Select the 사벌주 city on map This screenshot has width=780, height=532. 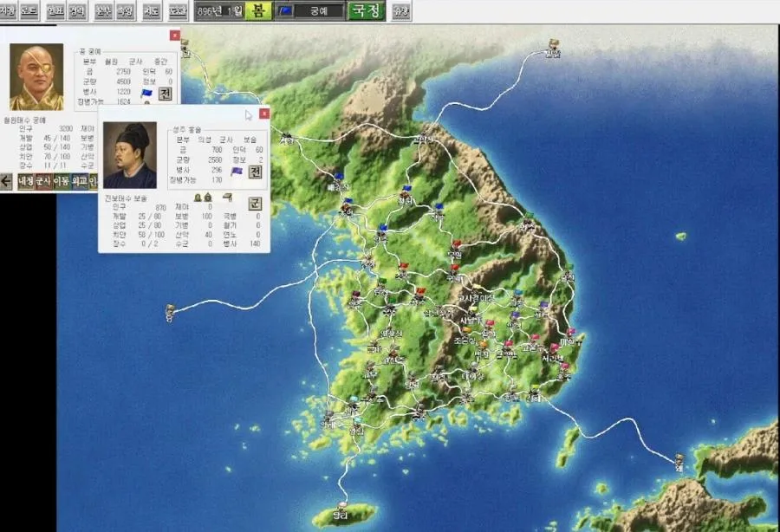click(471, 316)
